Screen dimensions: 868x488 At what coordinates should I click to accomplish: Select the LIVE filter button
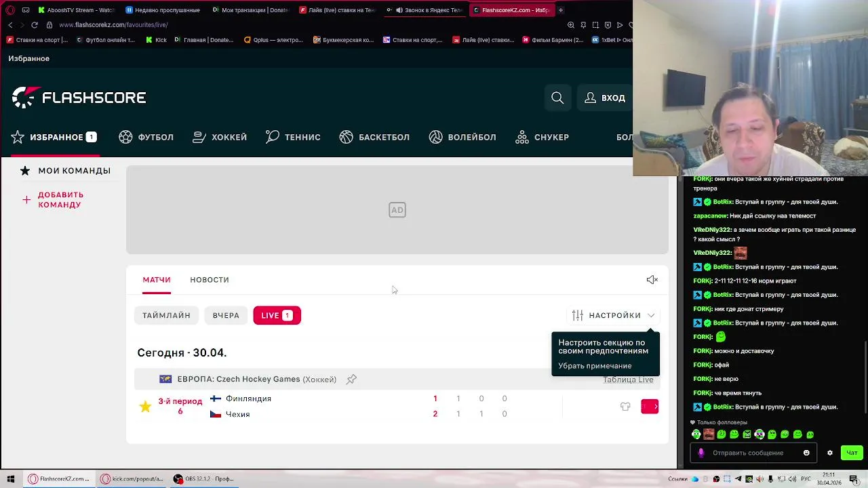point(277,315)
